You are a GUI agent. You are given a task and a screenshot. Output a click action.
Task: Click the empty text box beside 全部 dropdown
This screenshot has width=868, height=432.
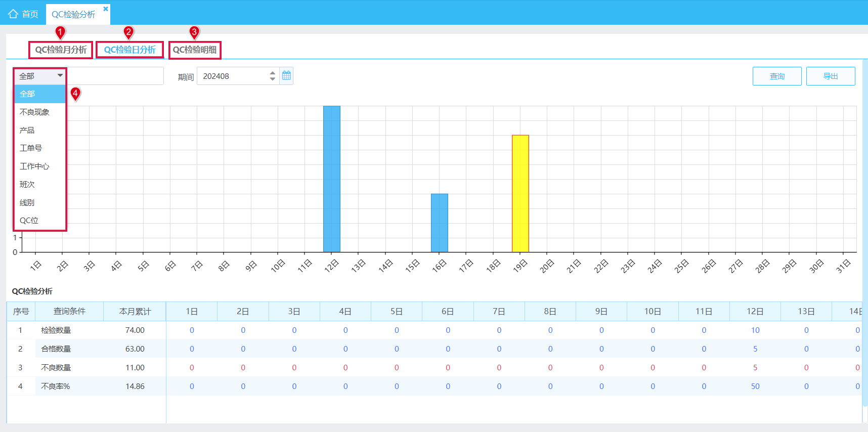coord(115,76)
